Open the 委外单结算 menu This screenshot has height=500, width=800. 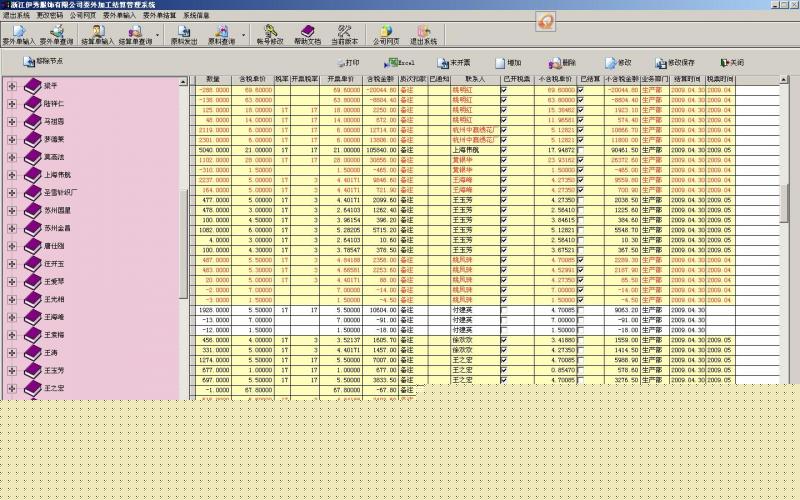(x=159, y=15)
